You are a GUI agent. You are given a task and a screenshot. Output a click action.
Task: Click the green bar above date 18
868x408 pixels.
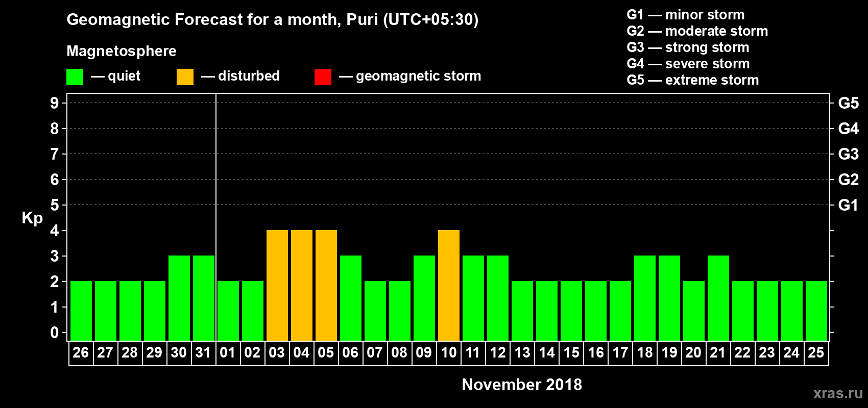[645, 298]
